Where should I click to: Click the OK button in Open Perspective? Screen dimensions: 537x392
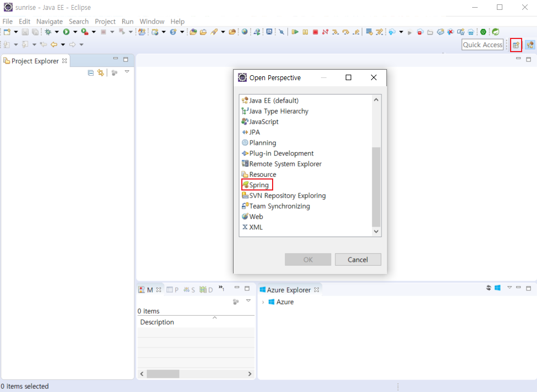pos(308,260)
